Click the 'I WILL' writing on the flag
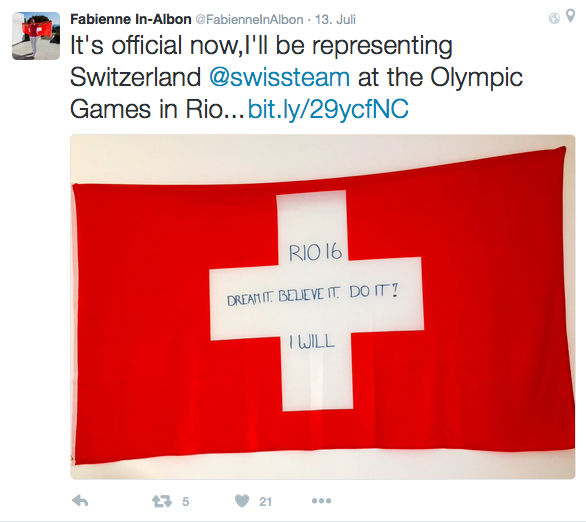The height and width of the screenshot is (522, 586). 311,342
